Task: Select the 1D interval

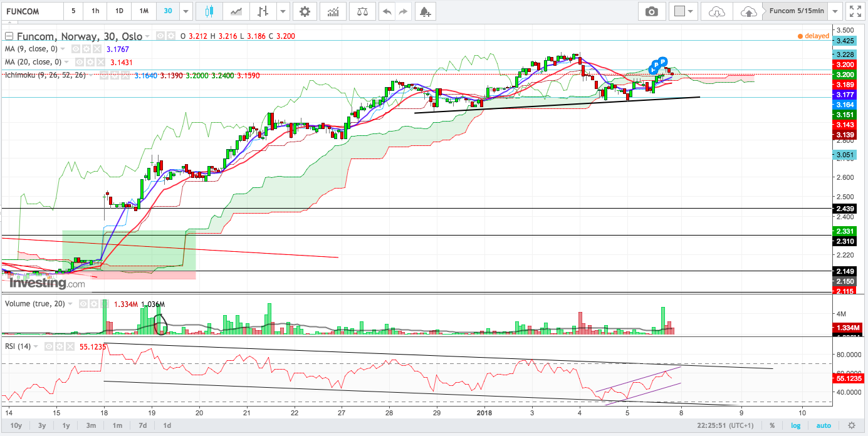Action: point(119,11)
